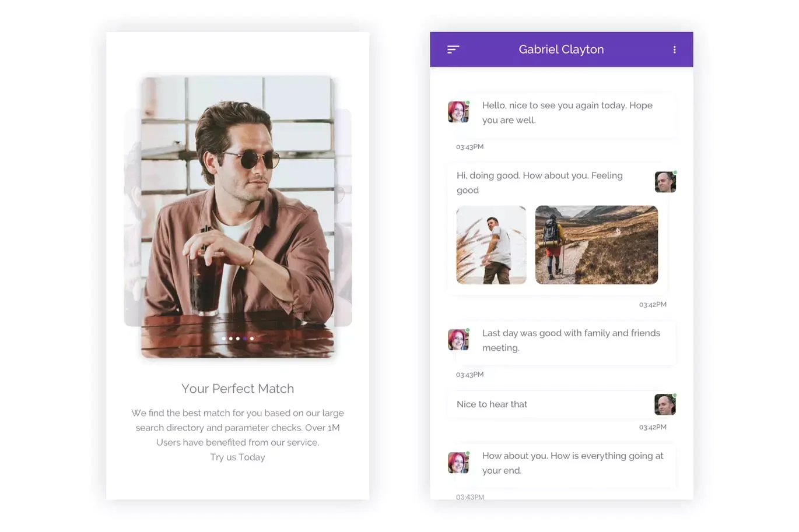Click avatar beside 'Hello, nice to see you' message
Screen dimensions: 799x532
(x=458, y=112)
